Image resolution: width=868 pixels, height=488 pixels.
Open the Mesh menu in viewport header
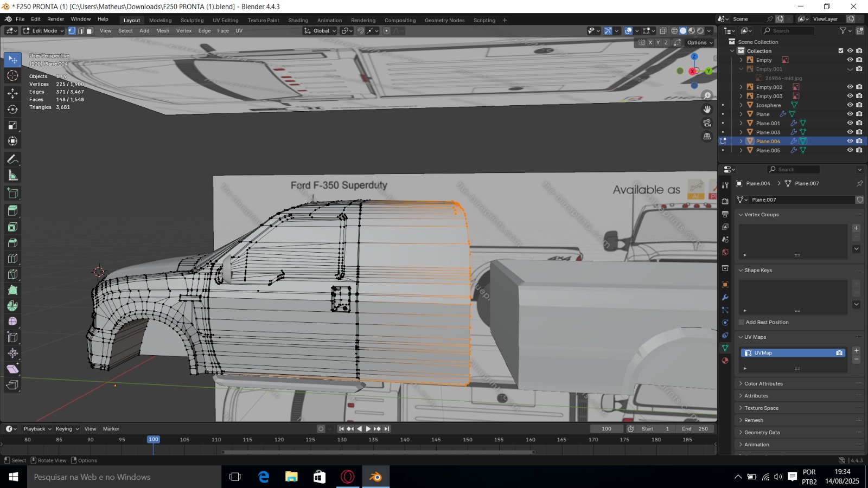[163, 31]
